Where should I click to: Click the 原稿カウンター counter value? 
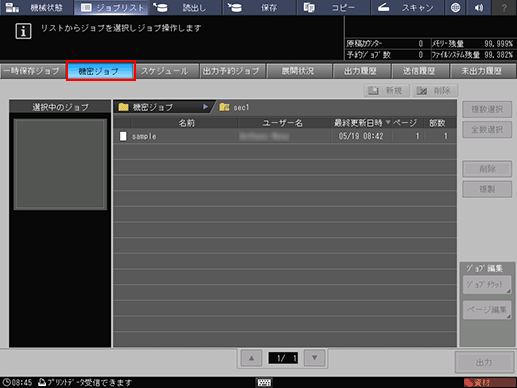(x=421, y=44)
